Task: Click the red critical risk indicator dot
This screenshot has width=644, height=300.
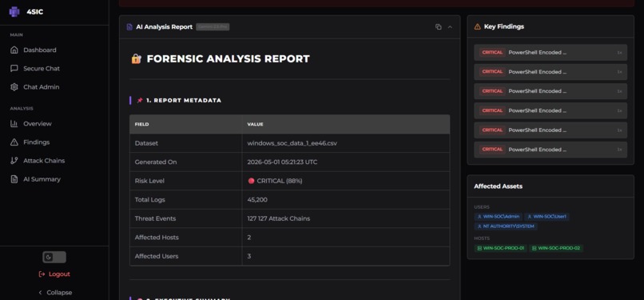Action: click(251, 181)
